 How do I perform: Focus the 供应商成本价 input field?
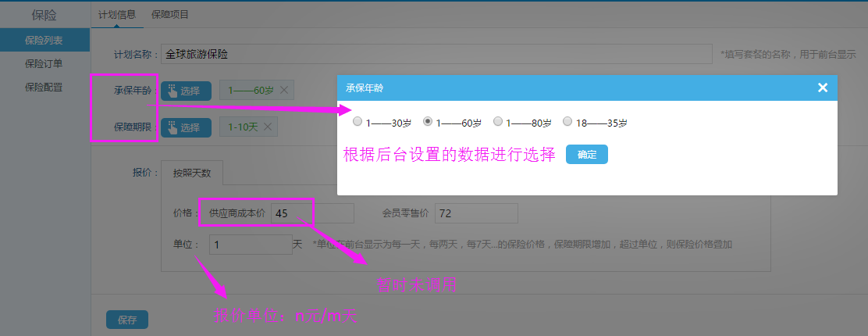(312, 213)
